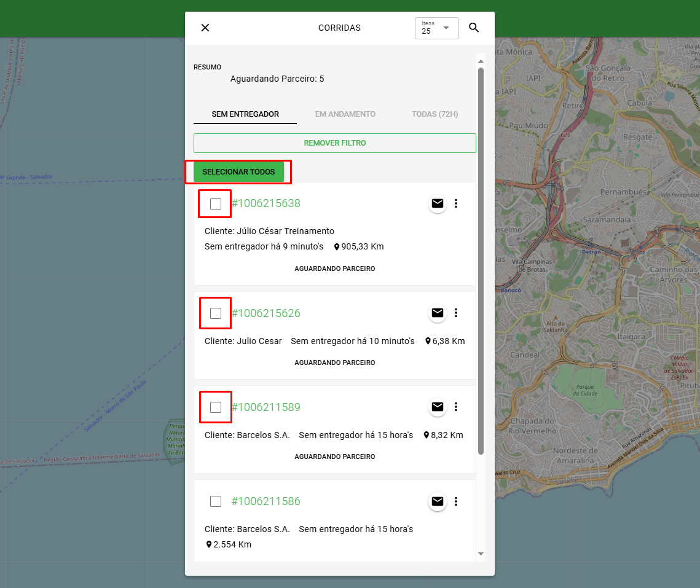The image size is (700, 588).
Task: Open more options menu for ride #1006215626
Action: tap(456, 313)
